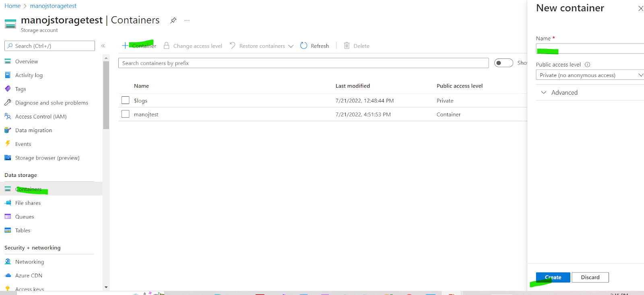The height and width of the screenshot is (295, 644).
Task: Collapse sidebar with double chevron icon
Action: click(103, 46)
